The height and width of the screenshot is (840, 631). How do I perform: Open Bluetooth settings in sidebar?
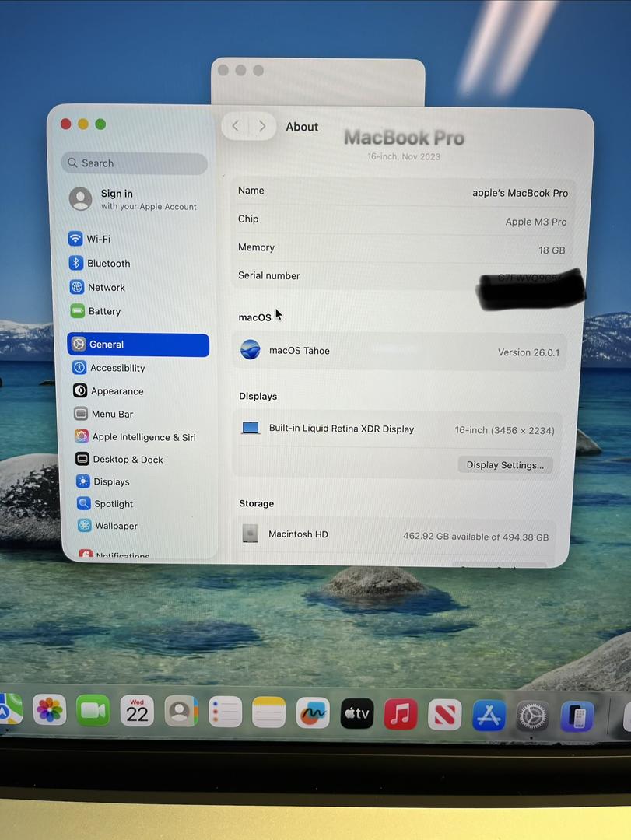click(x=100, y=263)
